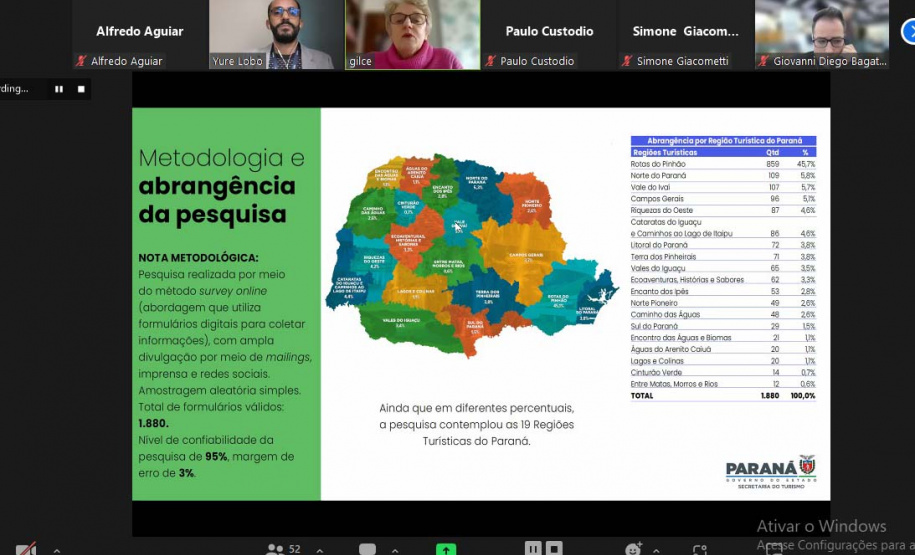Screen dimensions: 915x555
Task: Expand the arrow next to the Chat icon
Action: (395, 550)
